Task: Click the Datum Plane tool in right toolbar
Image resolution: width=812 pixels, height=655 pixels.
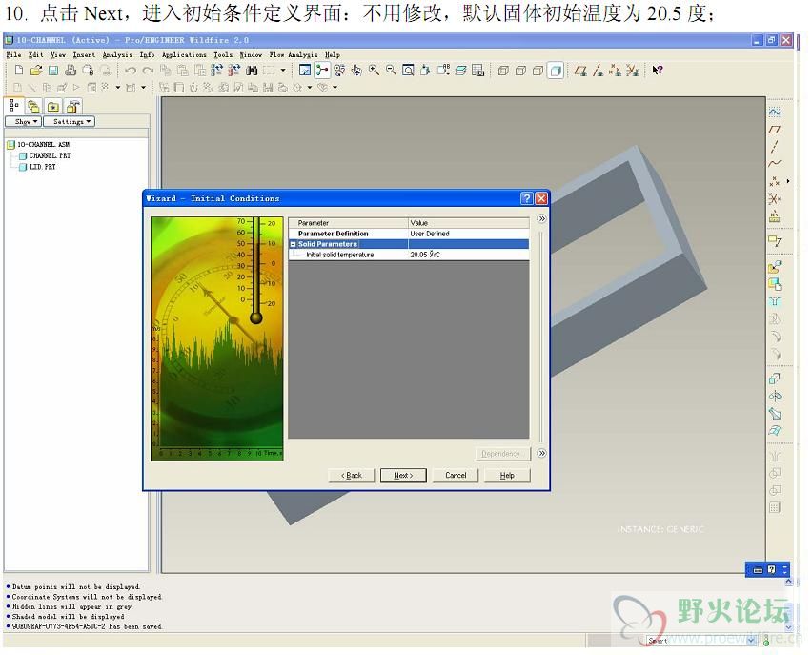Action: (x=774, y=130)
